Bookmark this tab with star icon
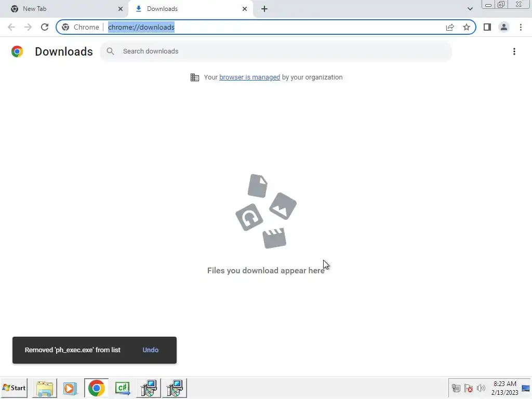Viewport: 532px width, 399px height. 467,27
